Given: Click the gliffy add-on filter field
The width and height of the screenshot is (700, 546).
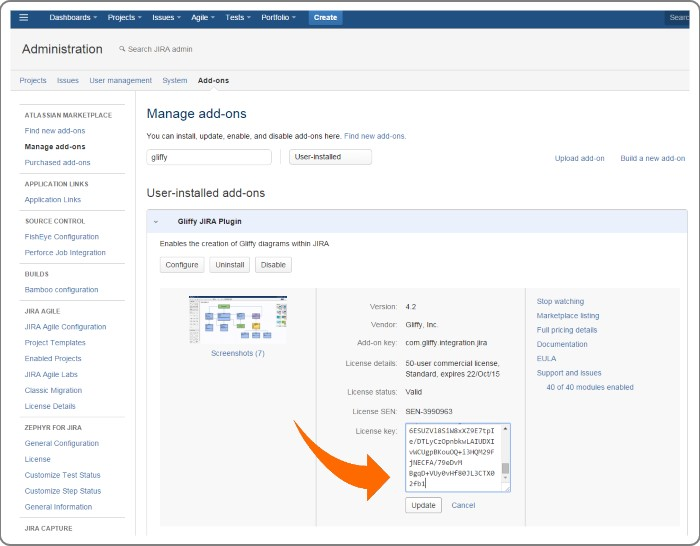Looking at the screenshot, I should coord(209,157).
